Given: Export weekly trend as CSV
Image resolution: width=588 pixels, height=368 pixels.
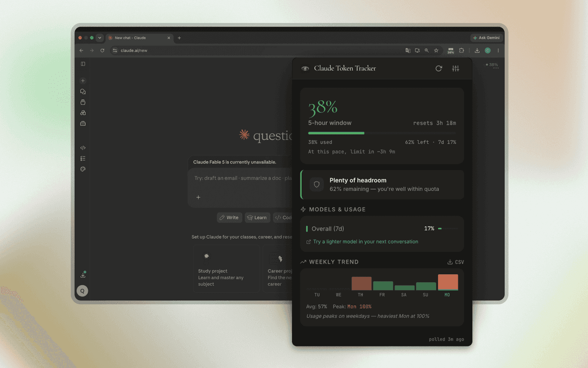Looking at the screenshot, I should 456,262.
